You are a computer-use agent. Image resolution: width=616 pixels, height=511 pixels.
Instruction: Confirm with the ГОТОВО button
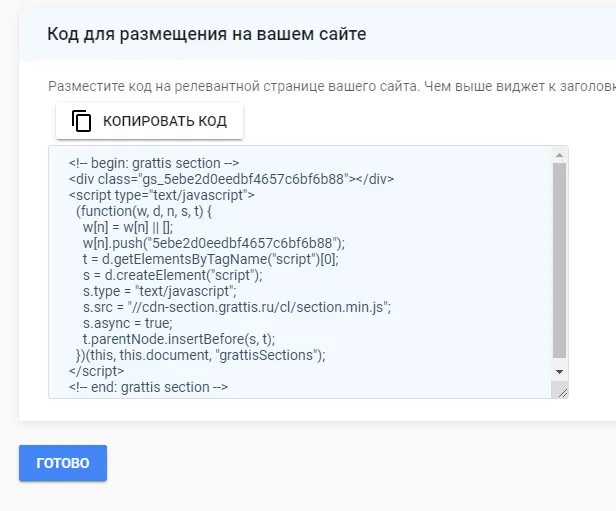coord(63,463)
